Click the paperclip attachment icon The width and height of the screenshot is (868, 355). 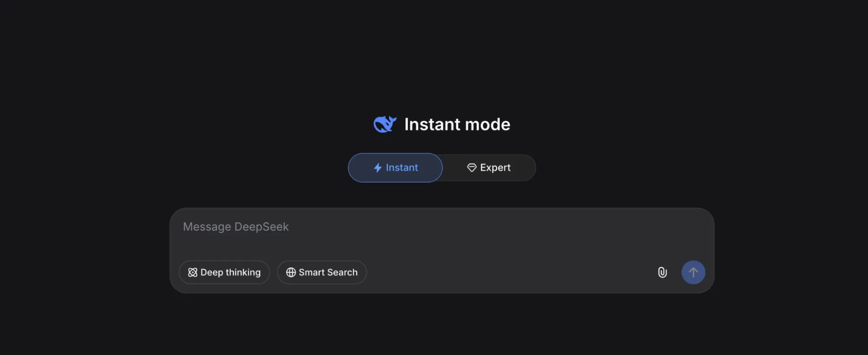pos(662,272)
